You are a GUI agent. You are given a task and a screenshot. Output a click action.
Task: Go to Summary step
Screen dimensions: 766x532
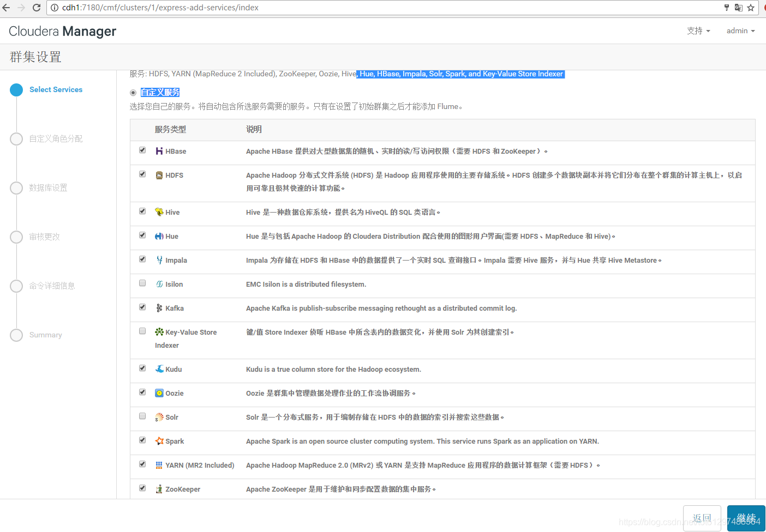[x=45, y=335]
